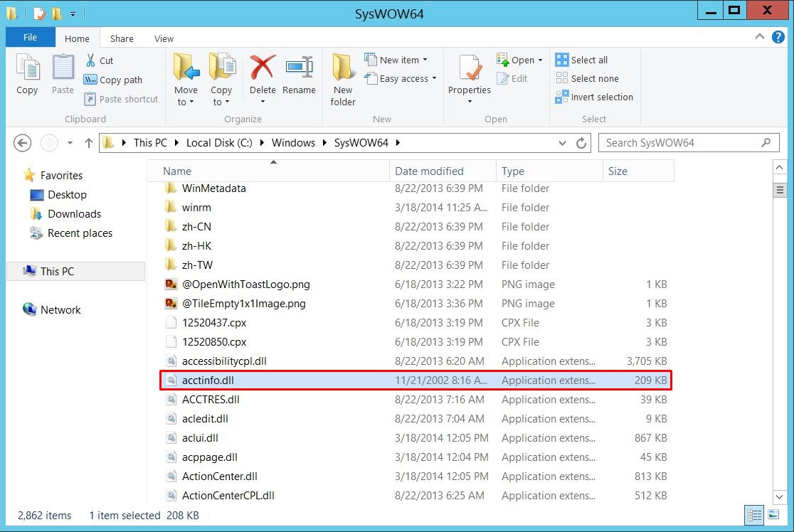Switch to the Home ribbon tab

(x=77, y=38)
